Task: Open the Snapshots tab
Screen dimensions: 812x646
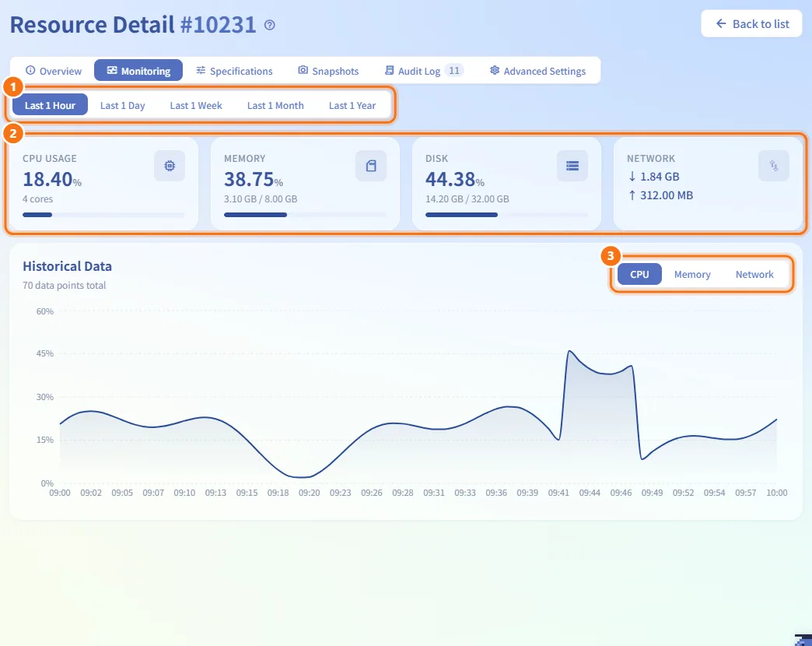Action: tap(328, 71)
